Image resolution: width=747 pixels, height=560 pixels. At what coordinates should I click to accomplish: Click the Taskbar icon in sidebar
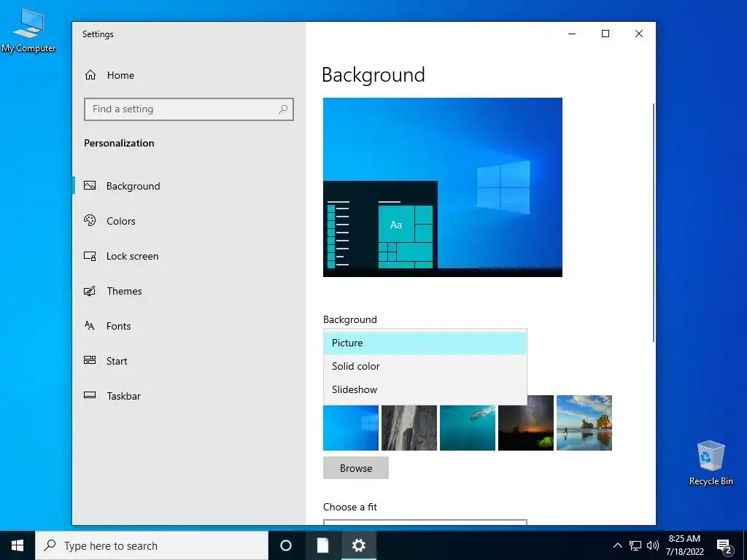pyautogui.click(x=90, y=395)
